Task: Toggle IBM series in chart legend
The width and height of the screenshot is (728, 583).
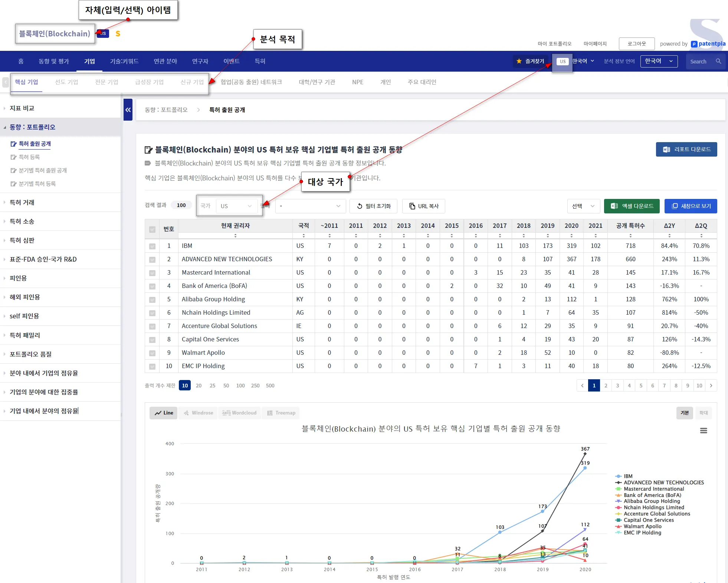Action: pos(628,476)
